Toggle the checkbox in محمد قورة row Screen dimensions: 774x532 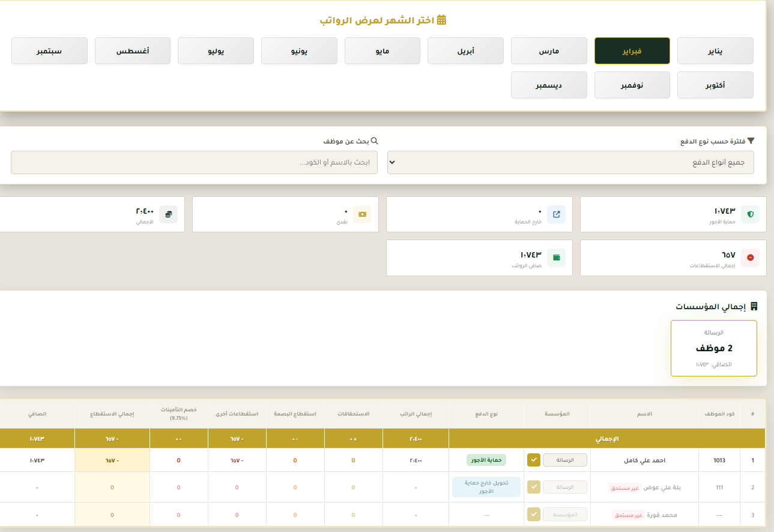click(x=533, y=515)
